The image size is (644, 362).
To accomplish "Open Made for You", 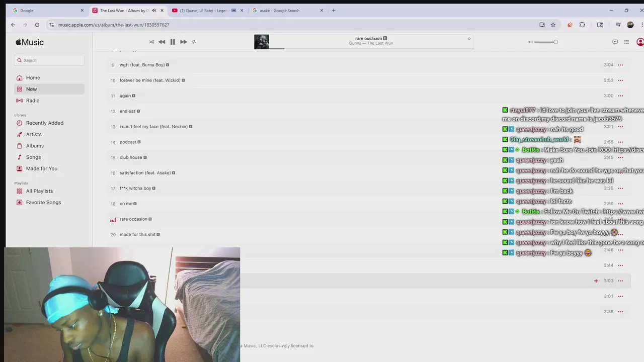I will [49, 168].
